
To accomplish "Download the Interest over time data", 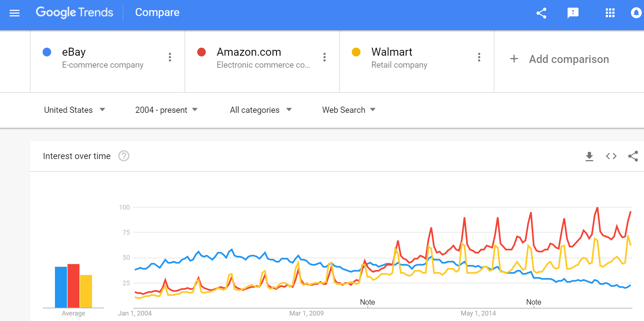I will click(589, 156).
